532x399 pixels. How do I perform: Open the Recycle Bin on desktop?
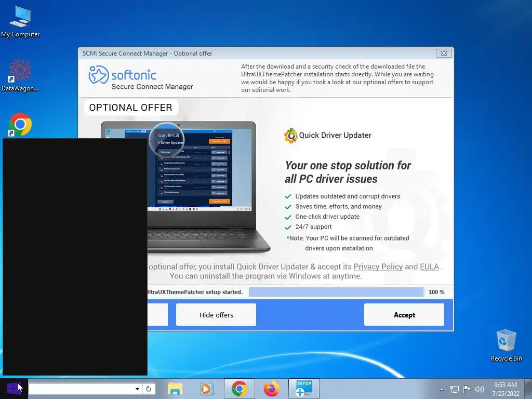[x=506, y=345]
